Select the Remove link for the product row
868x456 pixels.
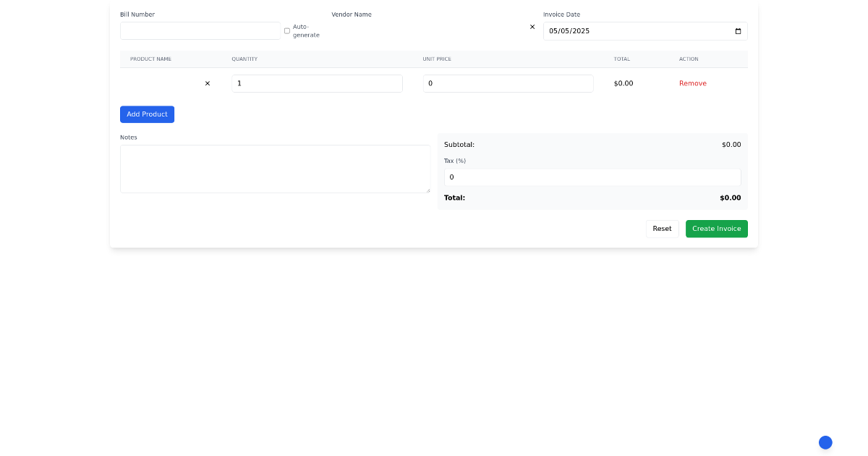(x=692, y=83)
